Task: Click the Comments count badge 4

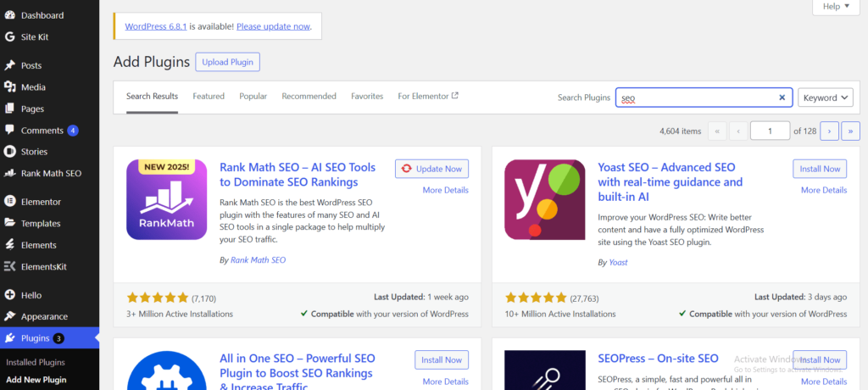Action: click(73, 131)
